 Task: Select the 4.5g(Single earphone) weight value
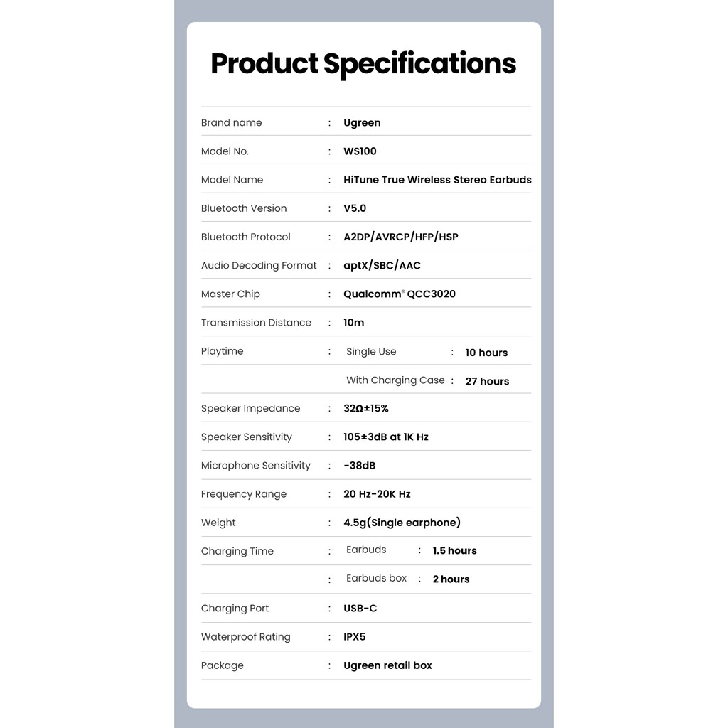click(x=402, y=523)
